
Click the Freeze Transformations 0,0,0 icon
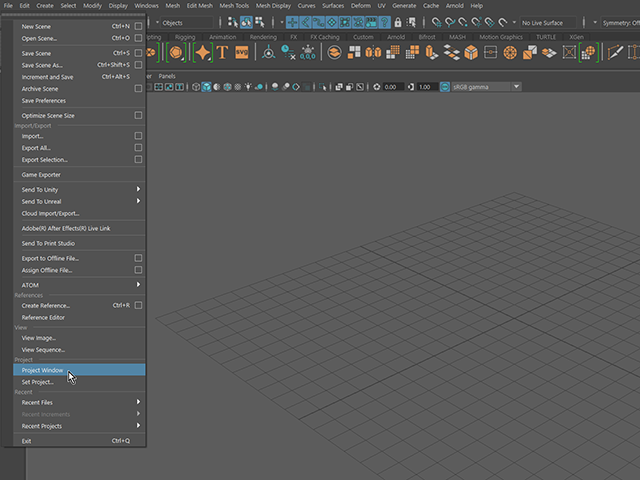click(x=308, y=53)
